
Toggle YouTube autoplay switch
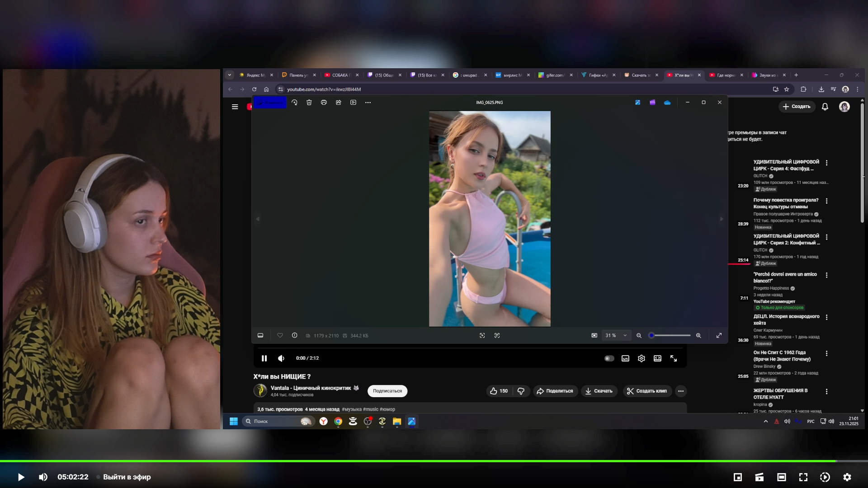coord(609,358)
